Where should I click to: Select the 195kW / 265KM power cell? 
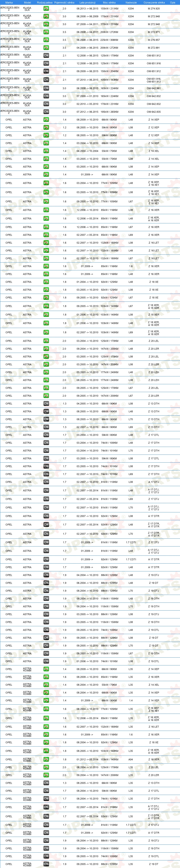click(109, 112)
